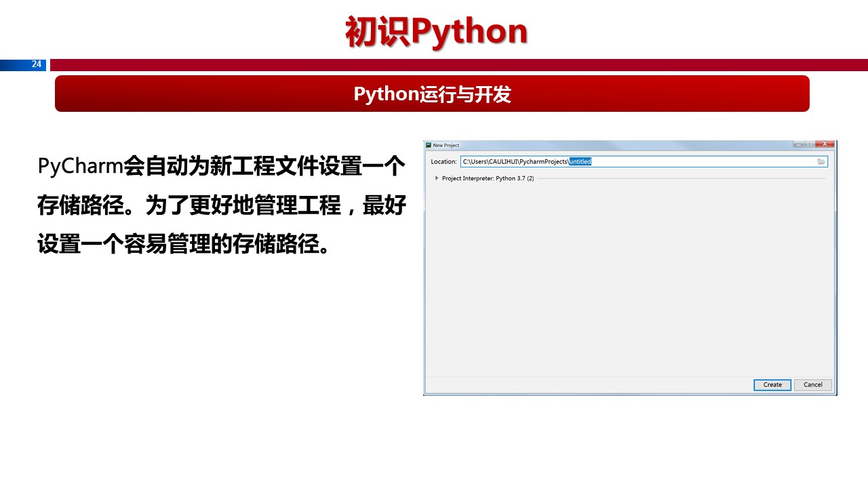The width and height of the screenshot is (868, 488).
Task: Click the paragraph about PyCharm storage path
Action: tap(222, 205)
